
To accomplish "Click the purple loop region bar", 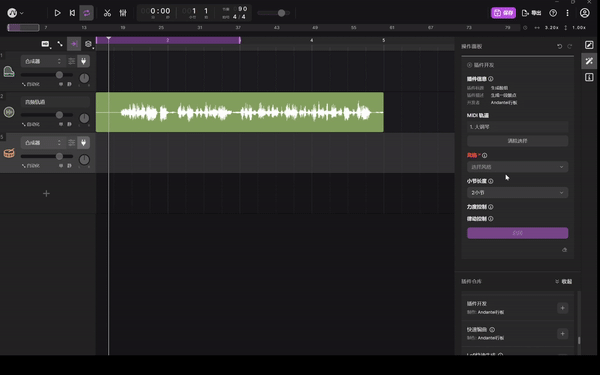I will 168,40.
